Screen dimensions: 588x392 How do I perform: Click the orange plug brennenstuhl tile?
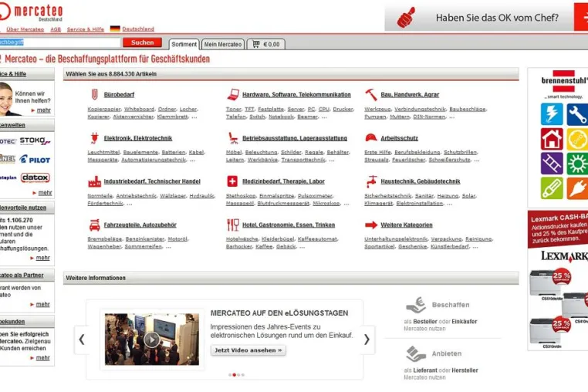point(577,188)
